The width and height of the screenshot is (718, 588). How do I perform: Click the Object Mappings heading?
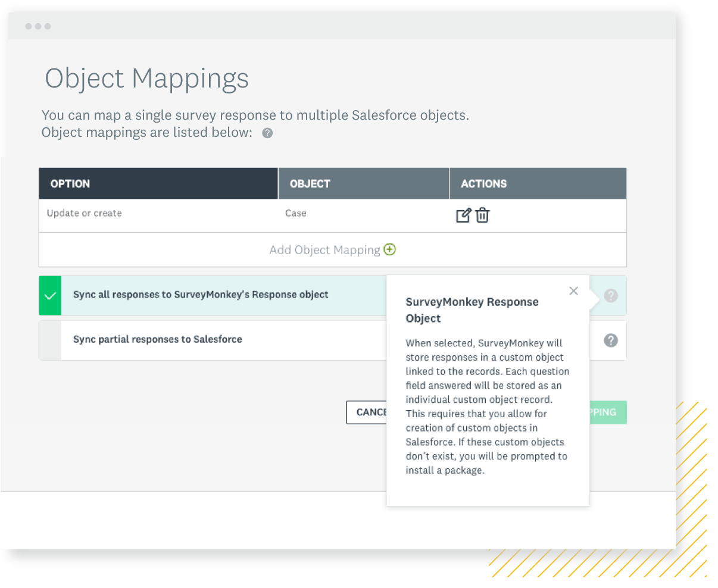[x=147, y=79]
